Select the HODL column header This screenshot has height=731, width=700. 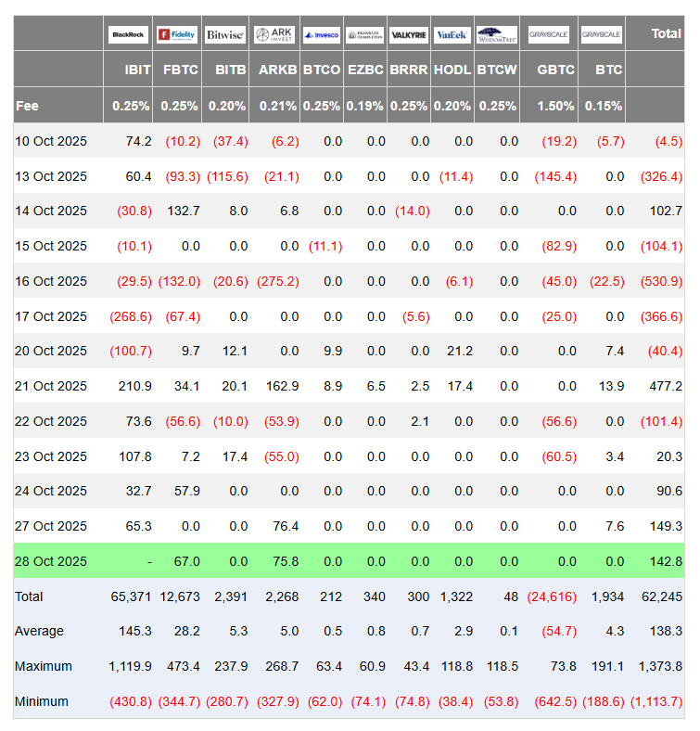(452, 70)
